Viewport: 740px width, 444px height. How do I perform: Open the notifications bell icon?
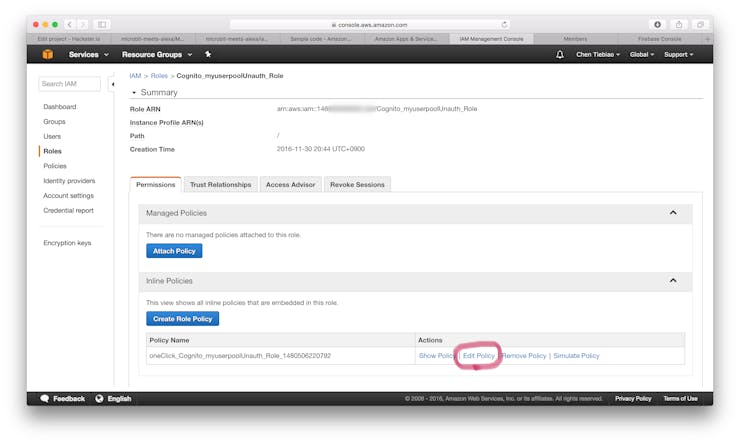tap(560, 54)
